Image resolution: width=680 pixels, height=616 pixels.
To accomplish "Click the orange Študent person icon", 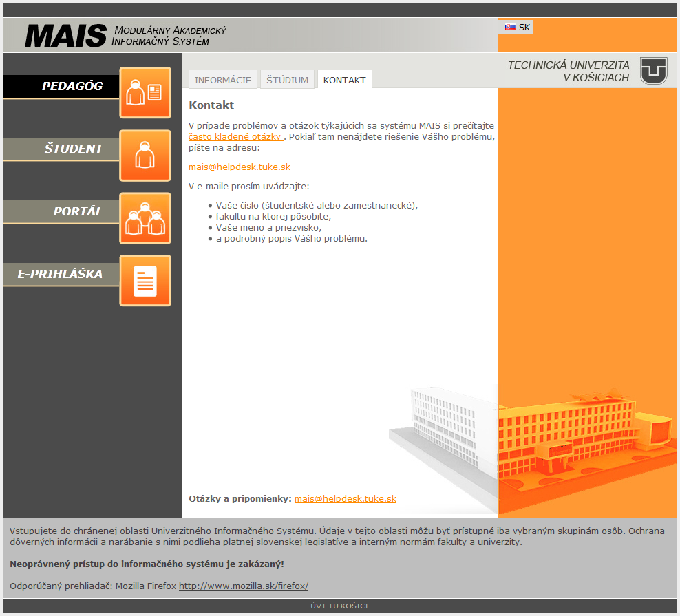I will tap(145, 156).
